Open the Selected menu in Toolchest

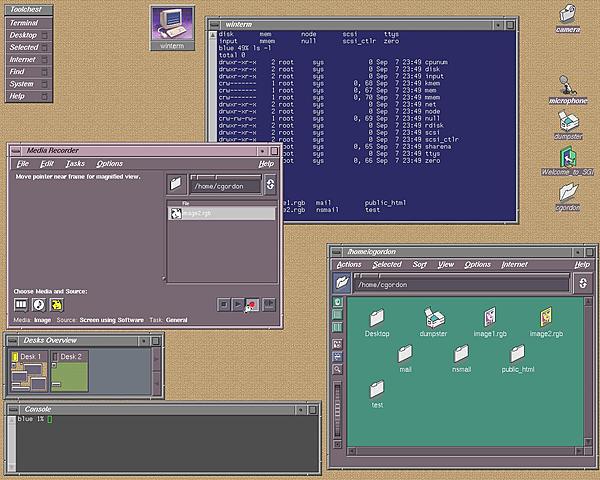pyautogui.click(x=29, y=47)
